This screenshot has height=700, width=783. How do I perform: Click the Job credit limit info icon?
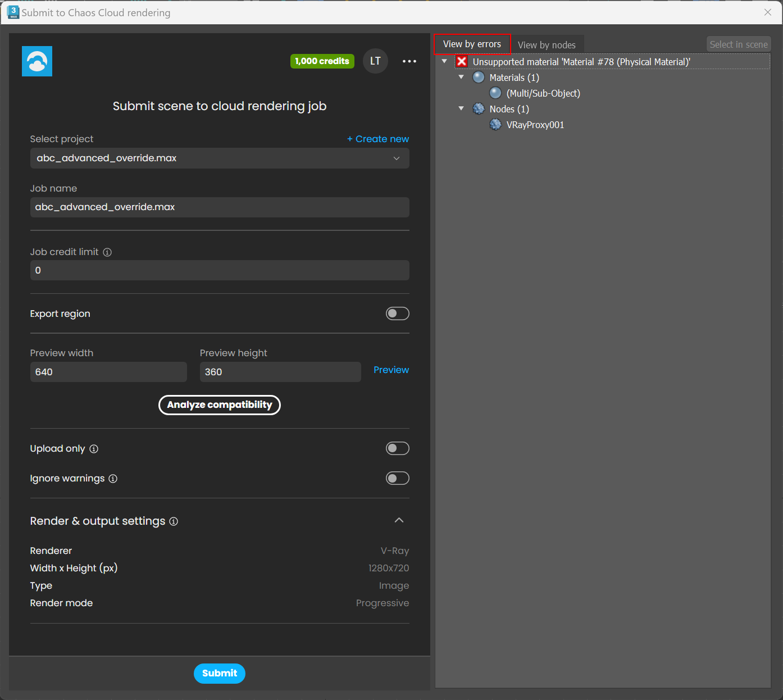107,252
